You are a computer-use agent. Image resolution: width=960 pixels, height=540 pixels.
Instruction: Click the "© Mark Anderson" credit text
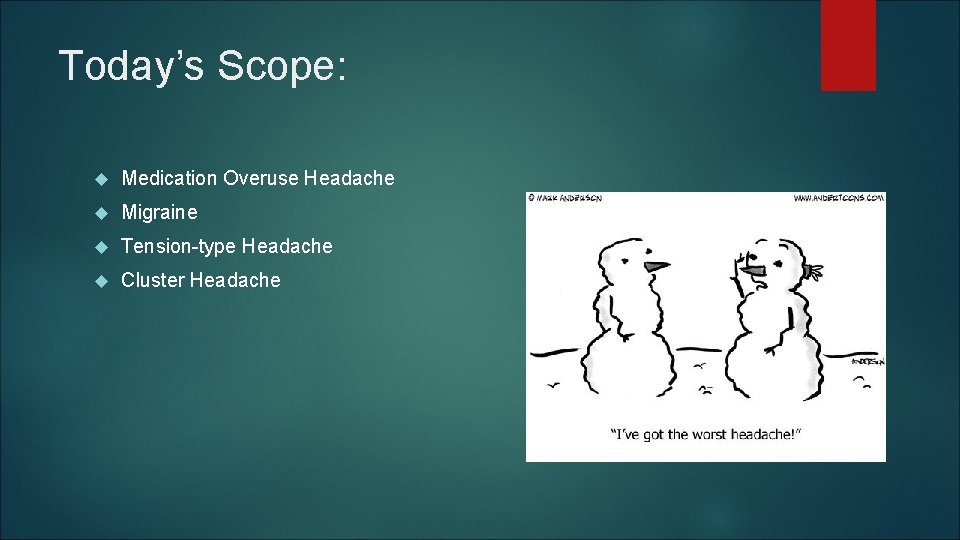(x=565, y=198)
